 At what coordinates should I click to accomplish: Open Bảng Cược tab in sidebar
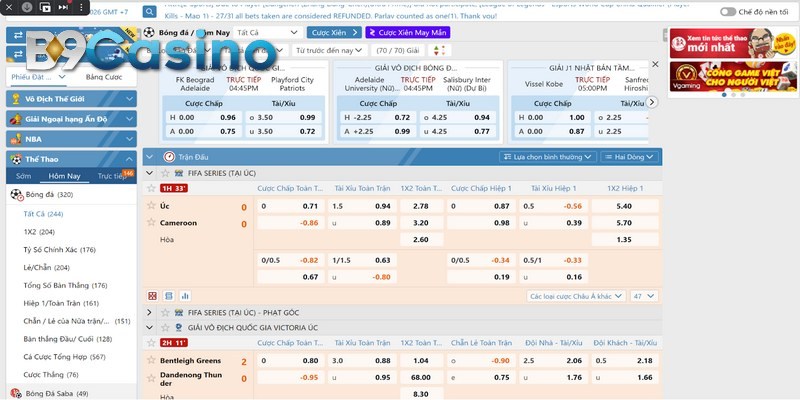[104, 77]
